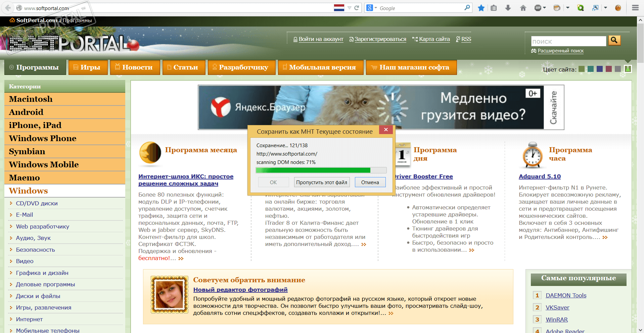Click the globe site identity icon
Image resolution: width=644 pixels, height=333 pixels.
[x=19, y=8]
